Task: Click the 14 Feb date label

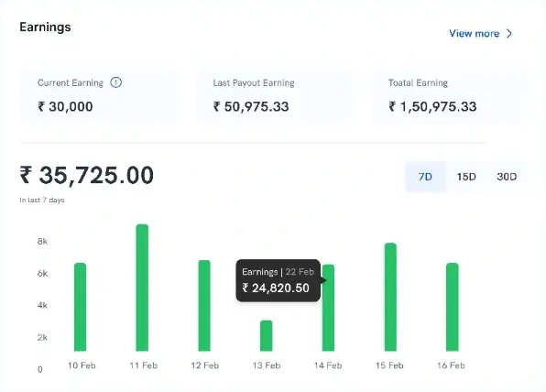Action: click(328, 365)
